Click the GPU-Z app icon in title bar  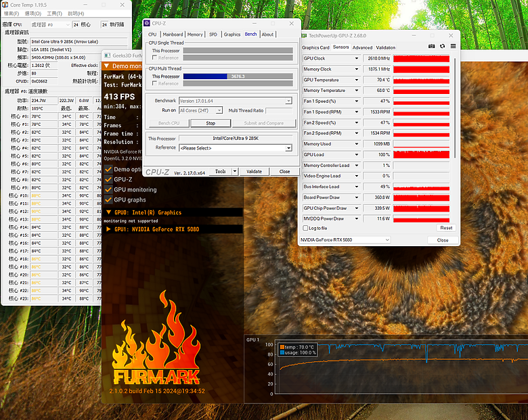click(x=304, y=35)
